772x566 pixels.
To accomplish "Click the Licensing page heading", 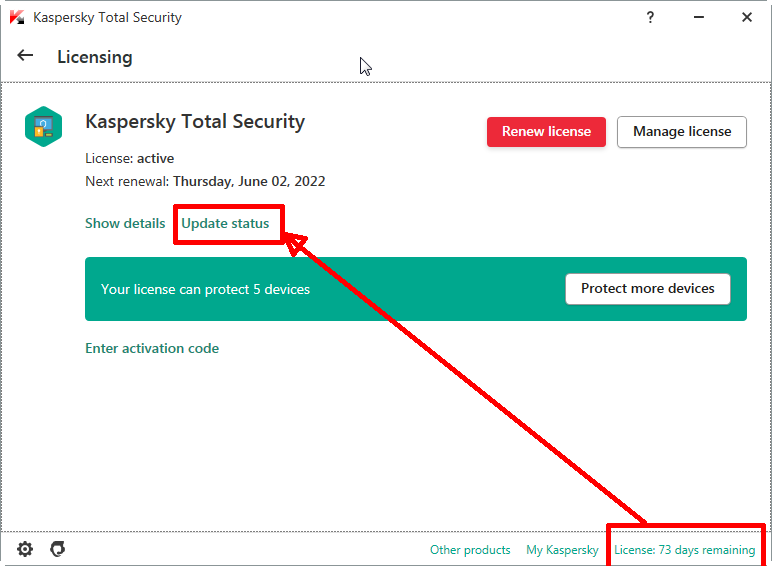I will click(x=95, y=57).
